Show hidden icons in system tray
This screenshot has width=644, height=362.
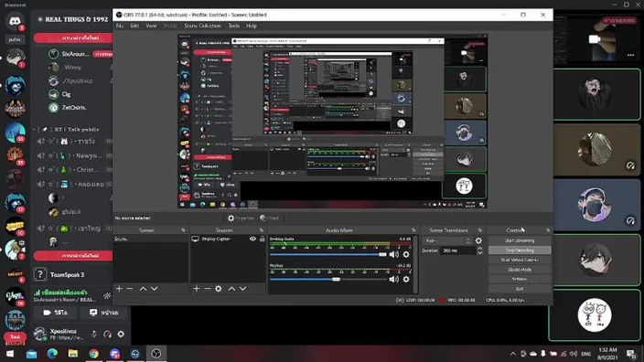click(x=513, y=354)
